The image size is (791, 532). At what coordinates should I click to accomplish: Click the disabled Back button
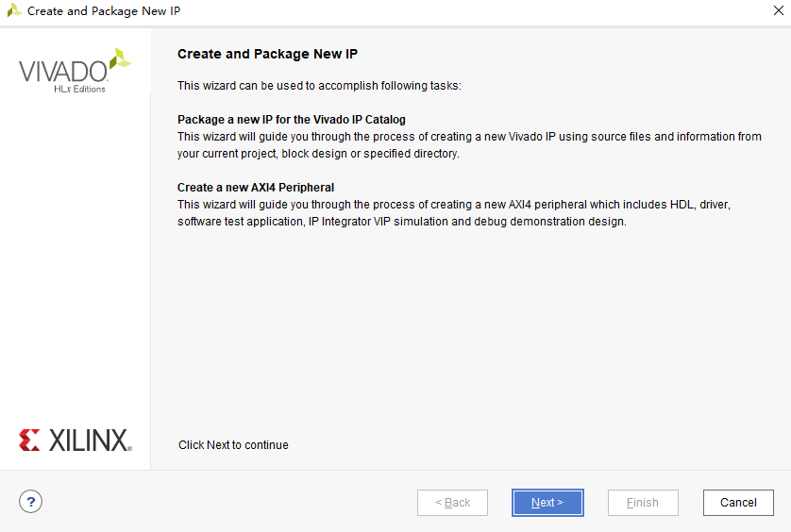452,502
